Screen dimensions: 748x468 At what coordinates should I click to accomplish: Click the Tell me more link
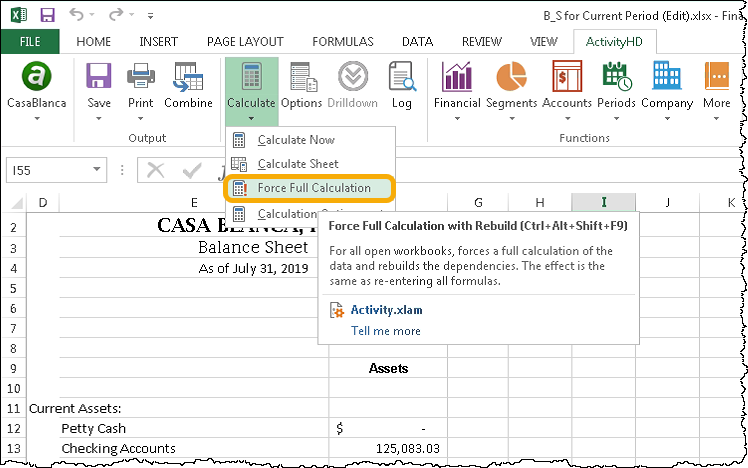(386, 331)
